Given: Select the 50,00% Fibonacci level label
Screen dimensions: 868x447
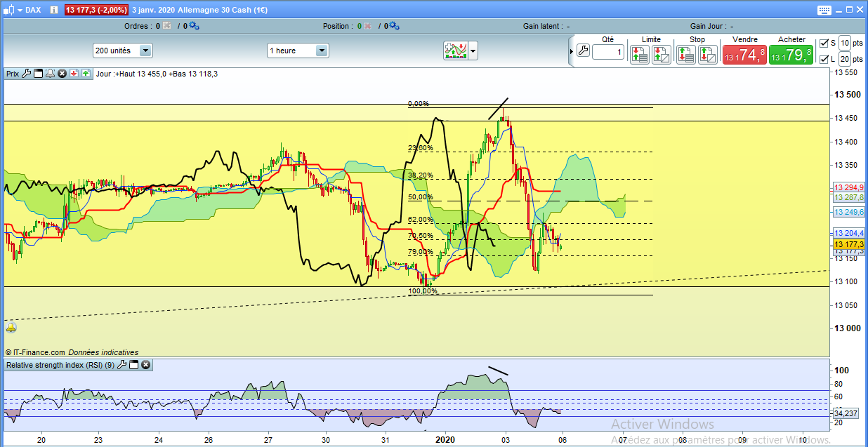Looking at the screenshot, I should (x=420, y=197).
